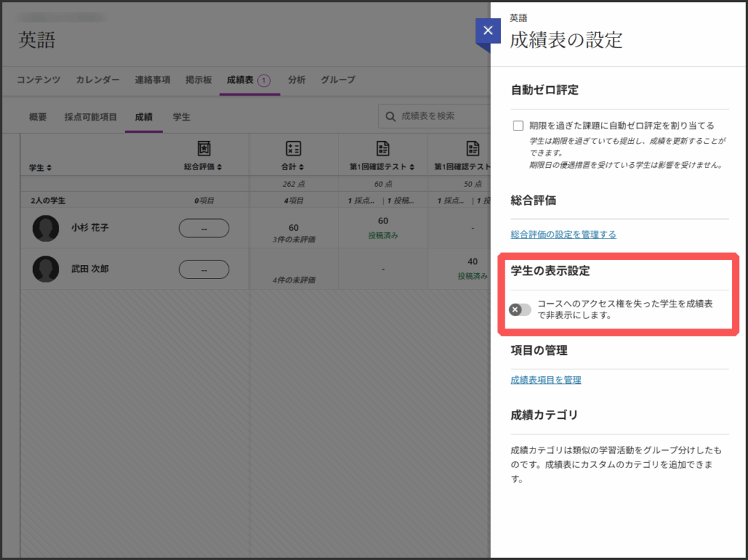
Task: Close the 成績表の設定 panel with X
Action: 487,32
